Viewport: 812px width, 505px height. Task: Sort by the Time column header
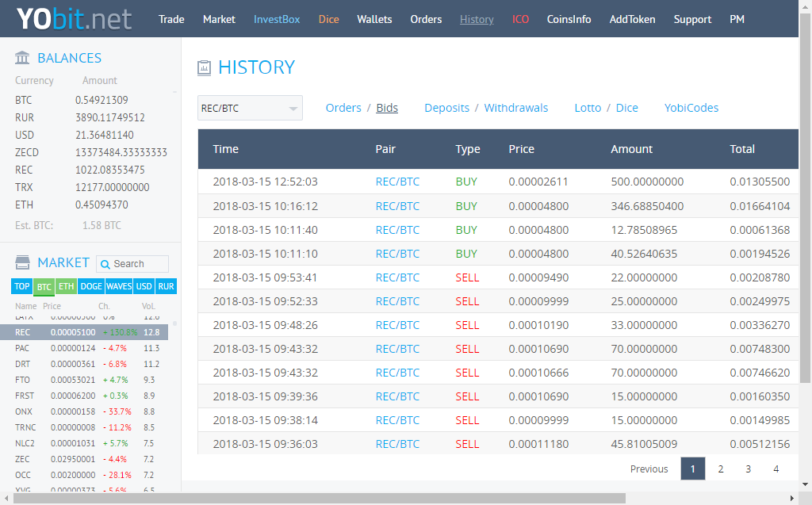226,149
